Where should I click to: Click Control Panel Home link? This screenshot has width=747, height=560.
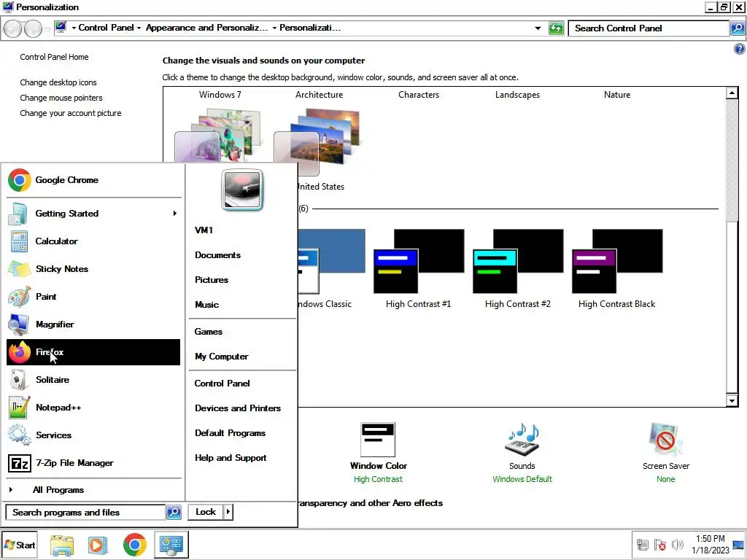(x=54, y=57)
